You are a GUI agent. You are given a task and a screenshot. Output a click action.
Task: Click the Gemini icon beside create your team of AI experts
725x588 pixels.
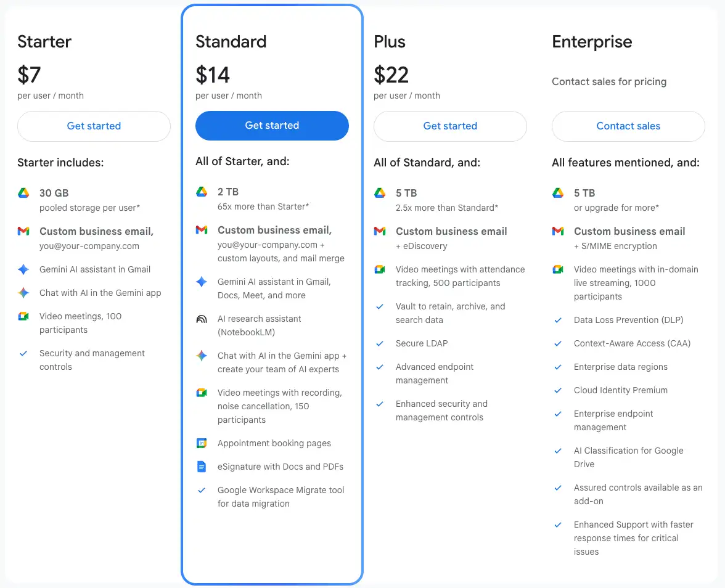tap(201, 356)
